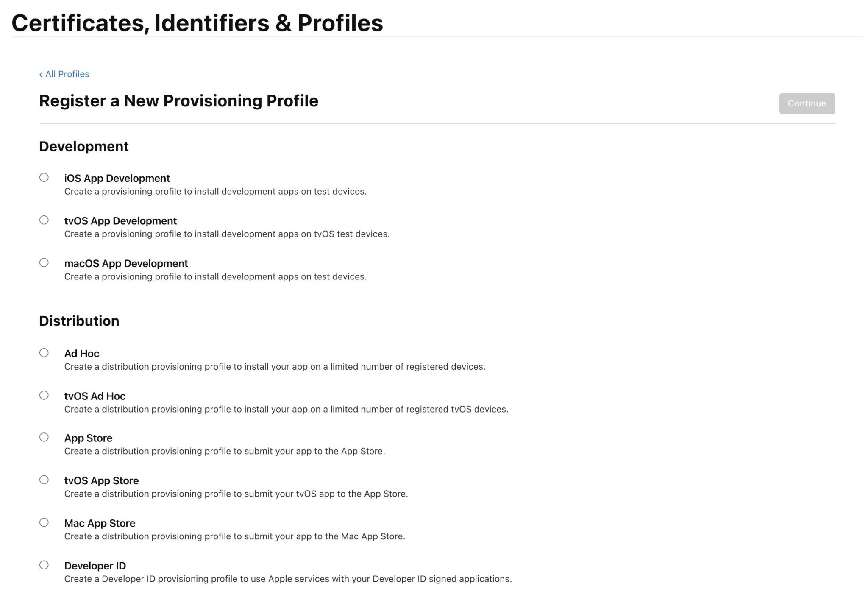Viewport: 868px width, 597px height.
Task: Select the macOS App Development radio button
Action: [x=44, y=263]
